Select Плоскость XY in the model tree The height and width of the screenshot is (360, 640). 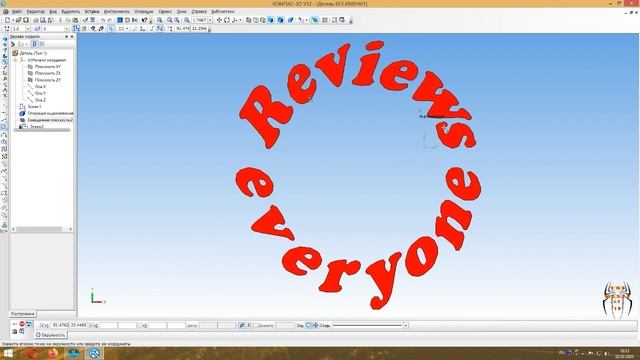pos(48,67)
